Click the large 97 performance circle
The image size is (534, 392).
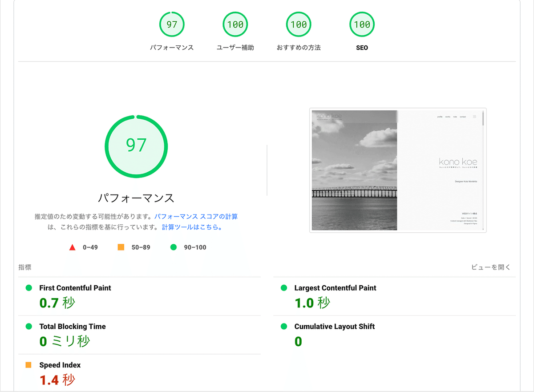pos(136,146)
